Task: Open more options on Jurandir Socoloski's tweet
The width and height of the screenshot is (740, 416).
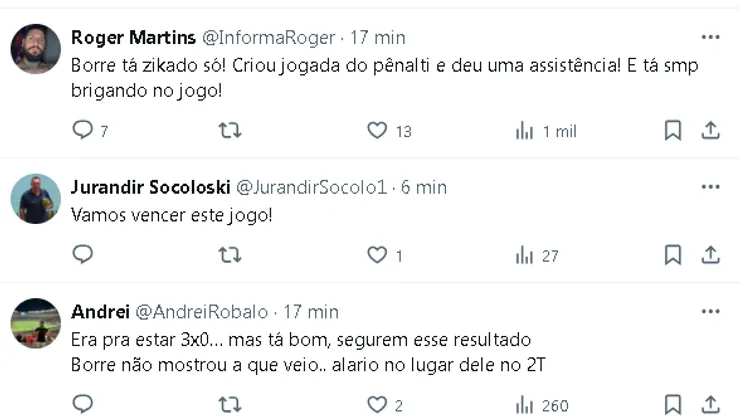Action: [710, 187]
